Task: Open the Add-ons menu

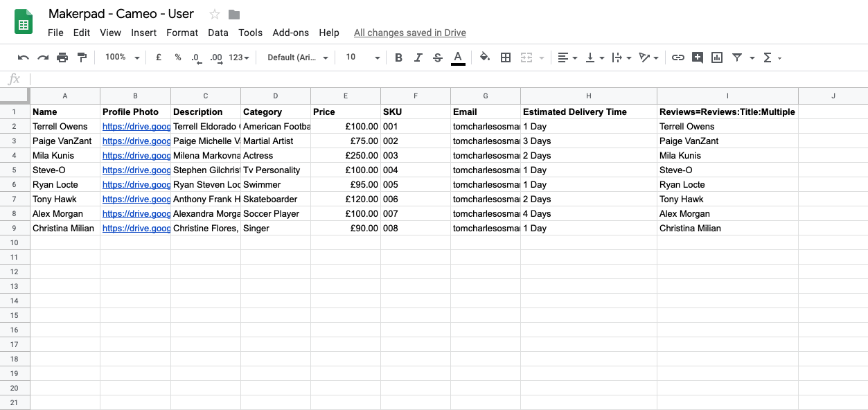Action: click(x=291, y=33)
